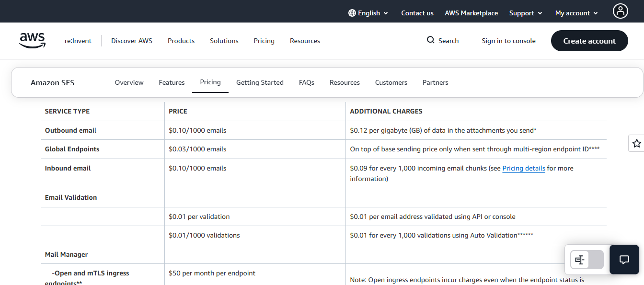Open AWS Marketplace link
644x285 pixels.
(471, 13)
